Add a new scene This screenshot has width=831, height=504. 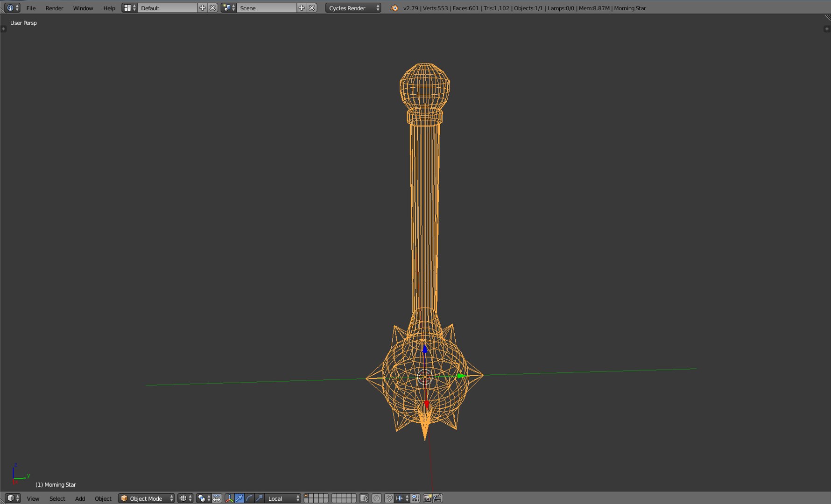pos(302,8)
